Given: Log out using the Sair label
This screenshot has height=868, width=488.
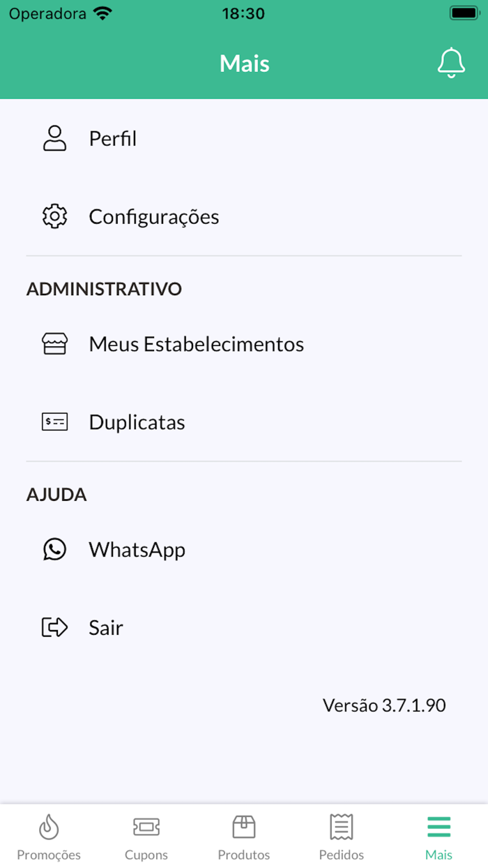Looking at the screenshot, I should tap(106, 627).
